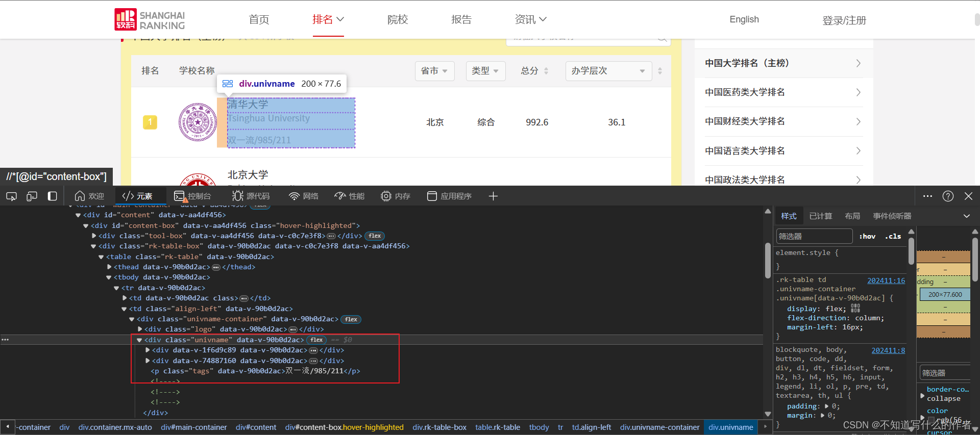Sort by 总分 arrows
This screenshot has width=980, height=435.
pos(546,71)
